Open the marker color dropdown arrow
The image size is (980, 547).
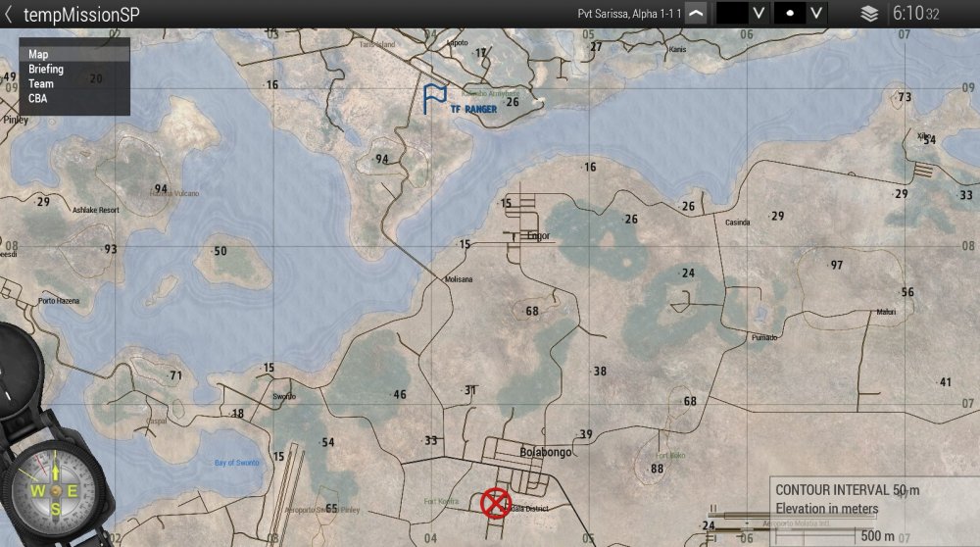[x=758, y=14]
